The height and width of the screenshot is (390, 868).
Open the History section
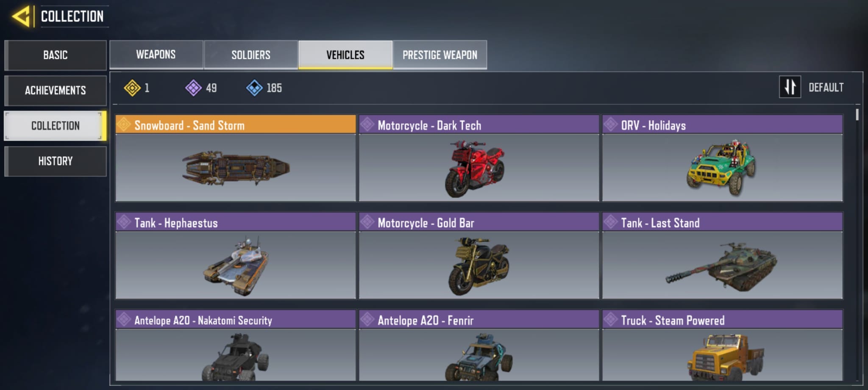pyautogui.click(x=56, y=161)
